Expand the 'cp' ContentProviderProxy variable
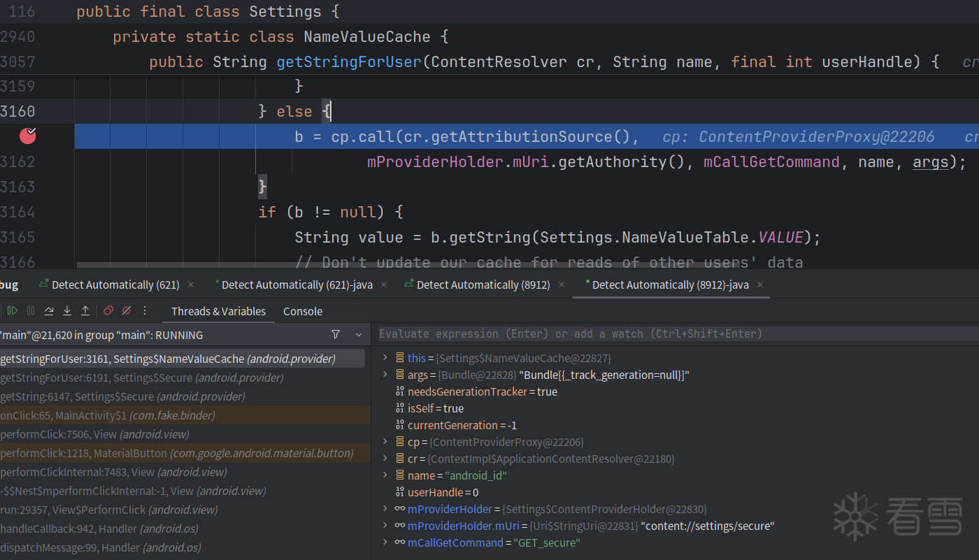 [x=384, y=442]
